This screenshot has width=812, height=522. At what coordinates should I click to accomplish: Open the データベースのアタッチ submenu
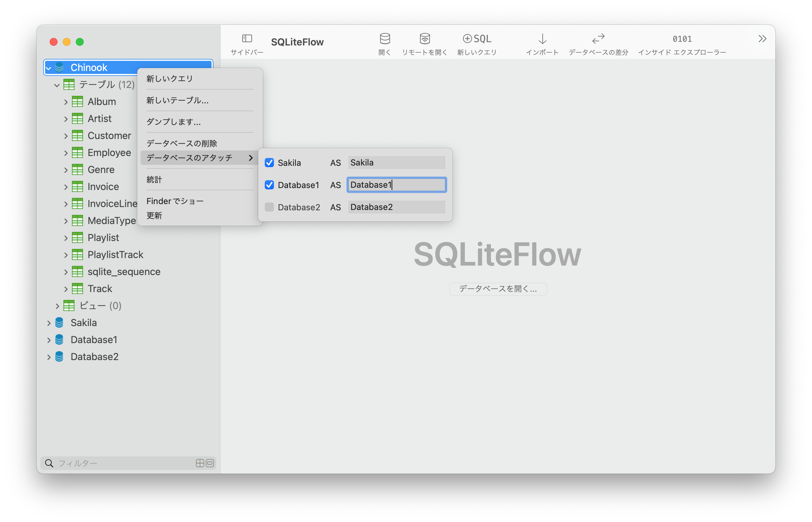[x=200, y=158]
